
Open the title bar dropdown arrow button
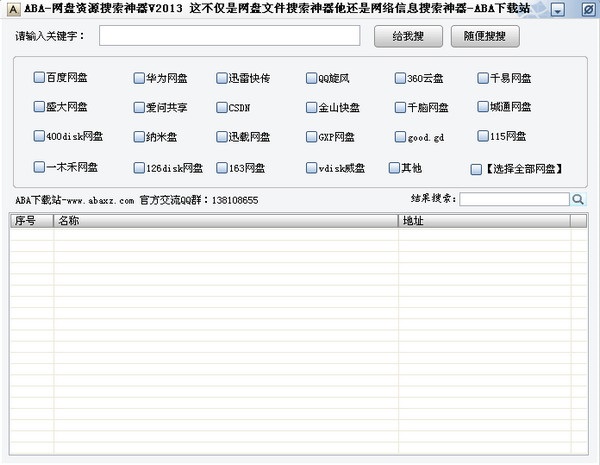click(x=558, y=10)
